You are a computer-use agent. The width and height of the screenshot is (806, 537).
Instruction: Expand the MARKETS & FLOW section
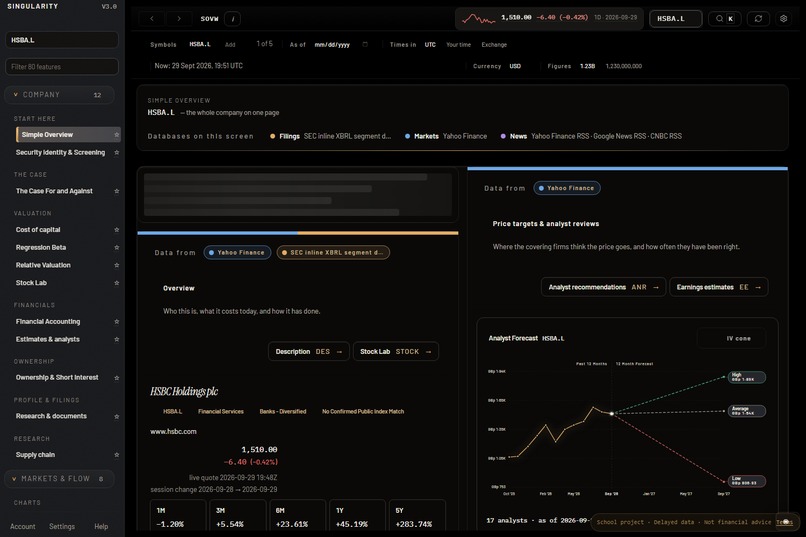click(x=60, y=479)
